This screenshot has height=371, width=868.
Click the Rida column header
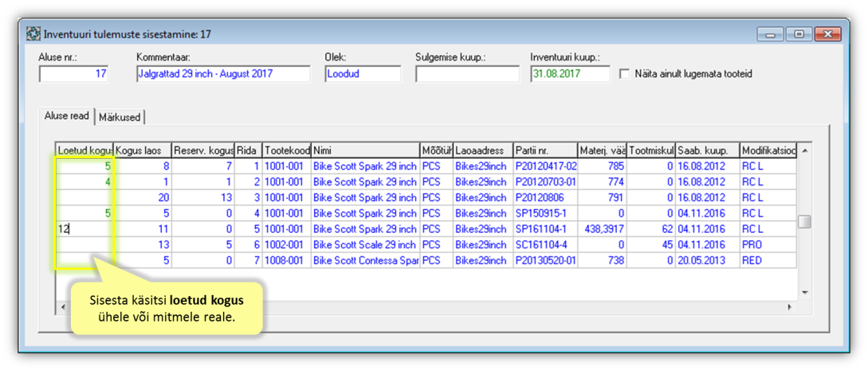249,149
